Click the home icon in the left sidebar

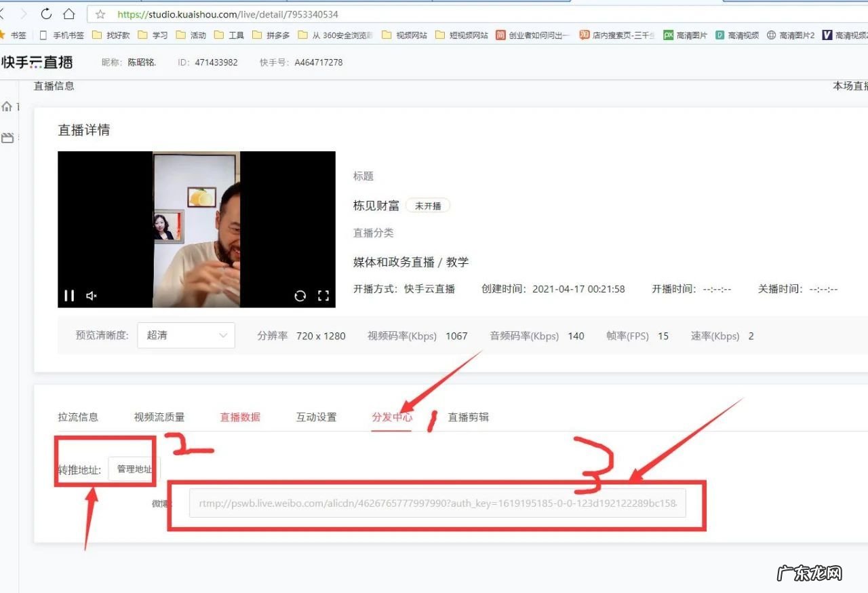click(x=7, y=107)
